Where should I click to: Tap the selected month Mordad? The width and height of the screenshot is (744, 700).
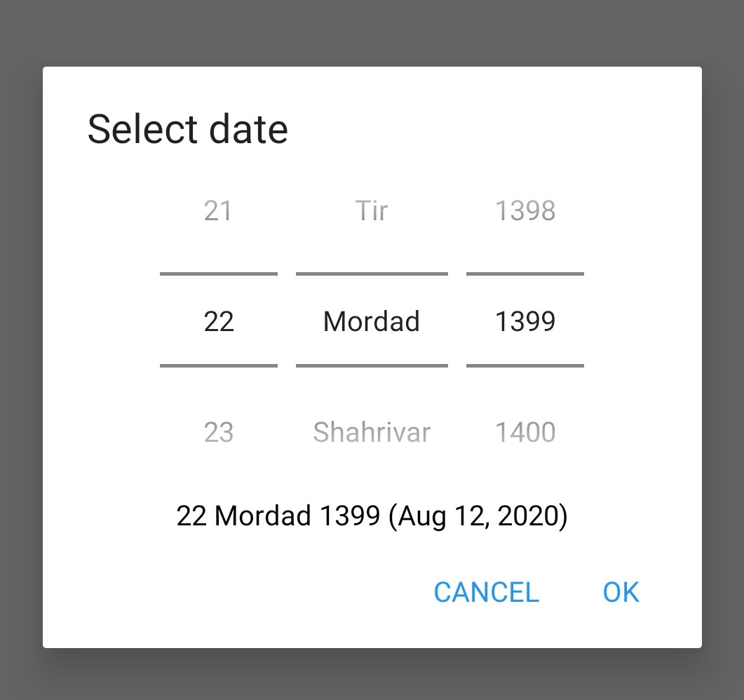[x=372, y=321]
